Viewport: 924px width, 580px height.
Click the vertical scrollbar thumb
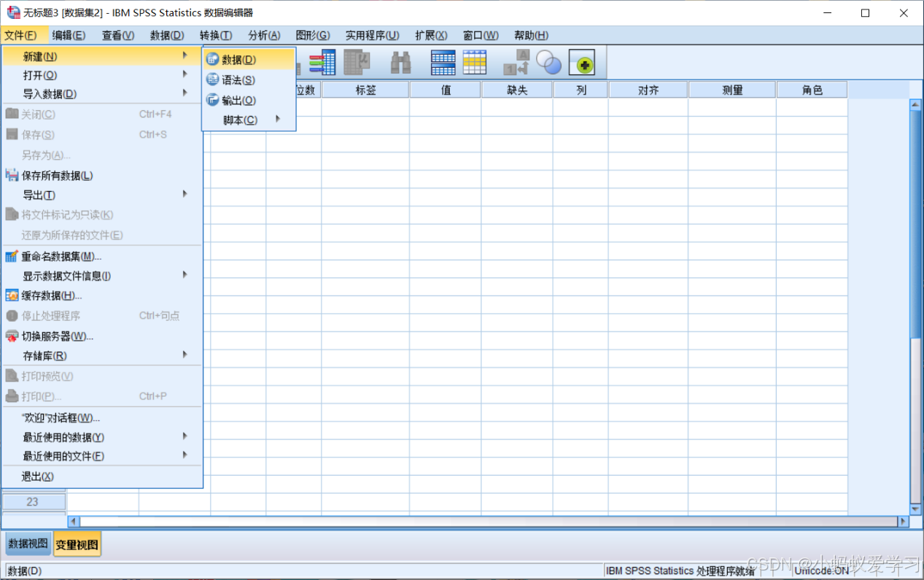click(916, 224)
